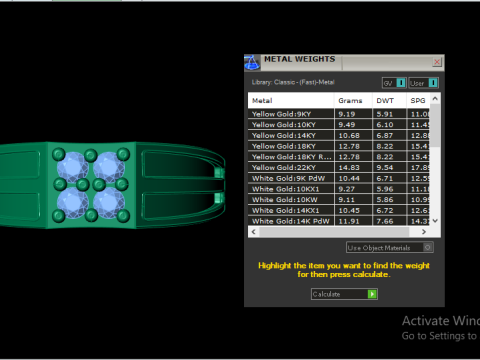Screen dimensions: 480x360
Task: Select the Yellow Gold:14KY row
Action: 338,135
